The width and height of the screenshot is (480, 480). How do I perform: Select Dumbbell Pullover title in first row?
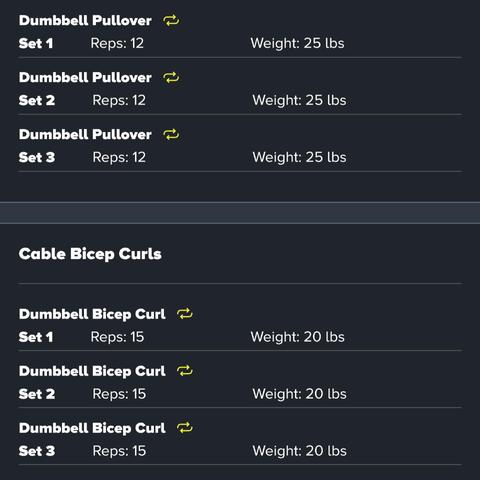tap(85, 21)
